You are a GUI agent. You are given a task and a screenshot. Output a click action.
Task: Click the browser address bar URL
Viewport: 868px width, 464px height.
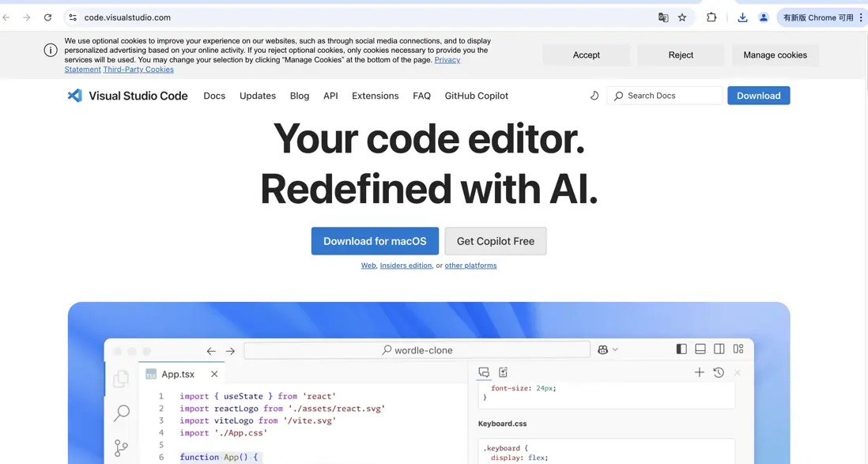click(x=127, y=17)
